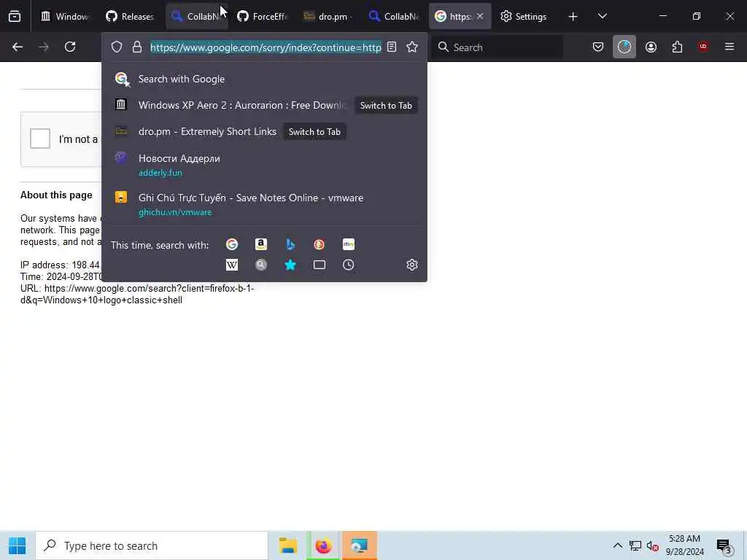Click the address bar URL field
The width and height of the screenshot is (747, 560).
click(266, 47)
